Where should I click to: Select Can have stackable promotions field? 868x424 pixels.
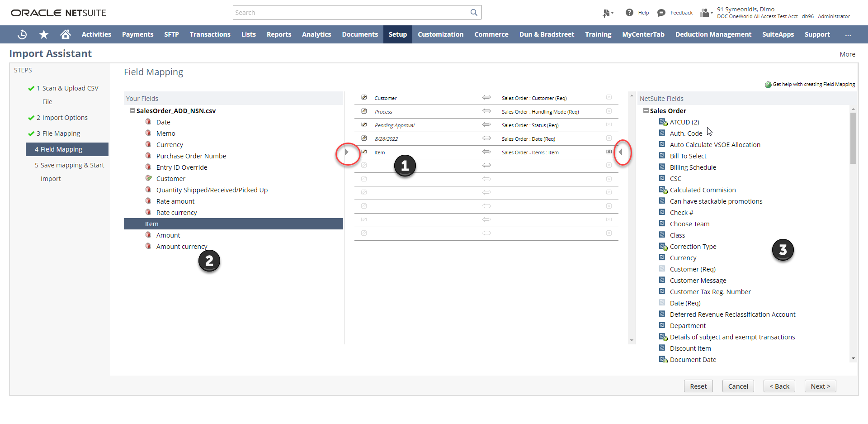click(x=716, y=201)
